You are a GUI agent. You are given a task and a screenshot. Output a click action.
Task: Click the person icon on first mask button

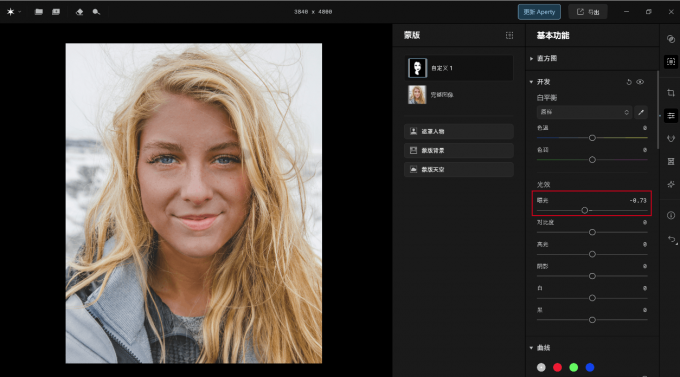point(413,131)
